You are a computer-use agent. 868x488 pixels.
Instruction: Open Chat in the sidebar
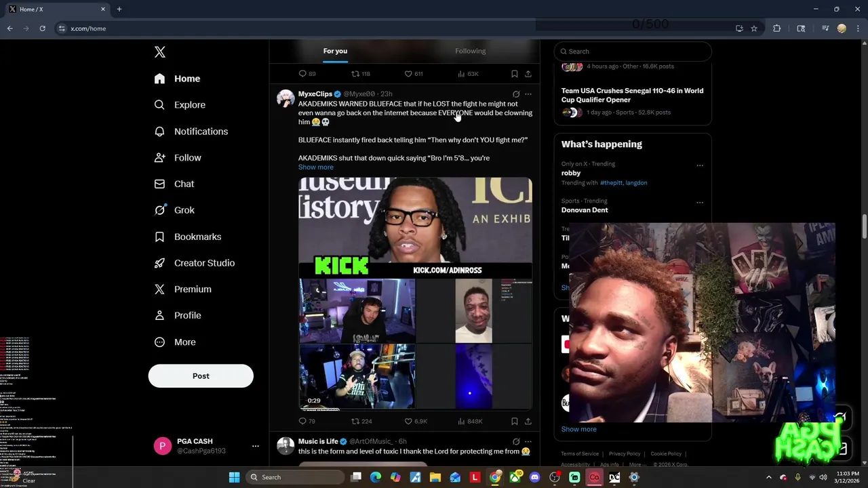174,184
